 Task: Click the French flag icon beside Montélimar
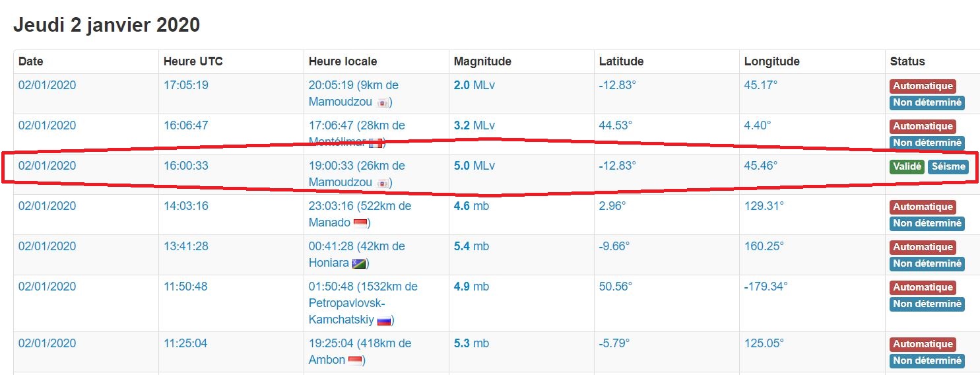coord(376,143)
